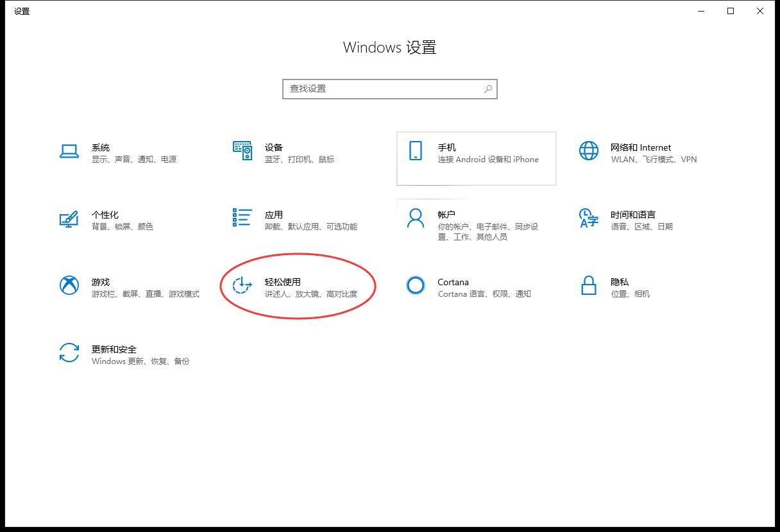The height and width of the screenshot is (532, 780).
Task: Click the text Windows 更新、恢复、备份
Action: tap(140, 362)
